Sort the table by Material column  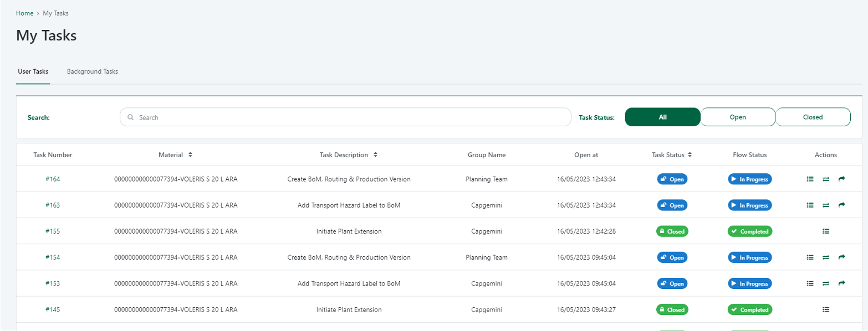(190, 155)
